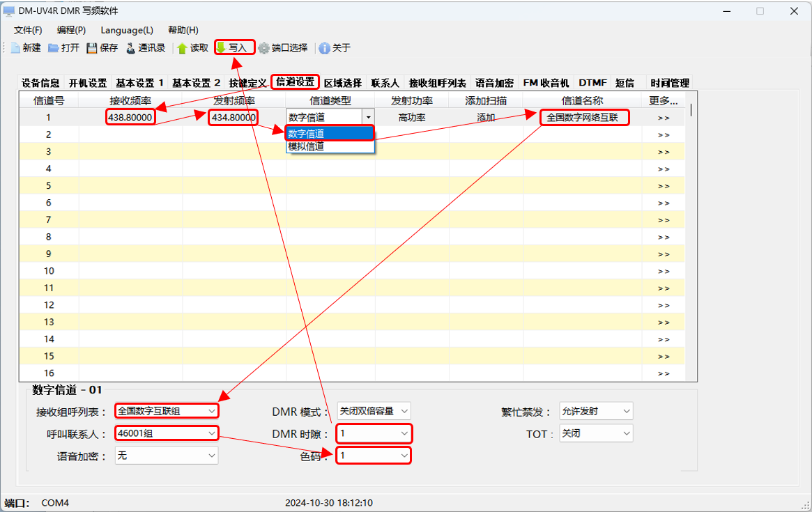Switch to the 区域选择 tab
Screen dimensions: 812x512
pos(343,83)
